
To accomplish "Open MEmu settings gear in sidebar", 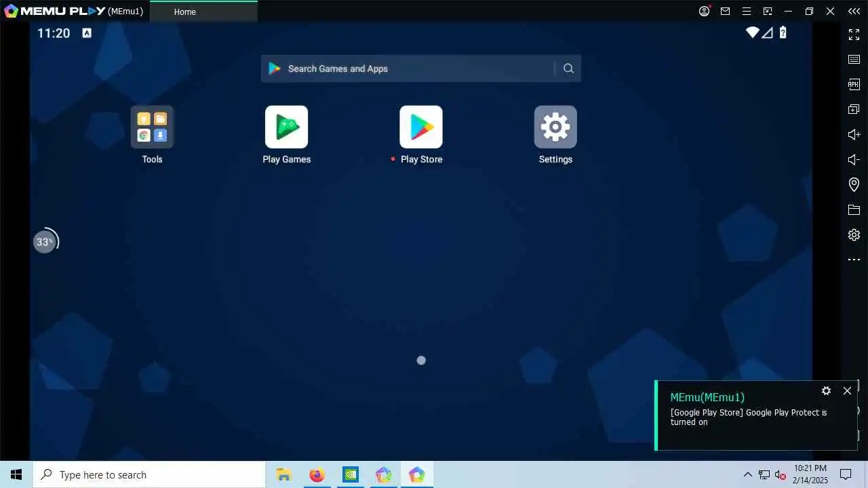I will (x=854, y=235).
